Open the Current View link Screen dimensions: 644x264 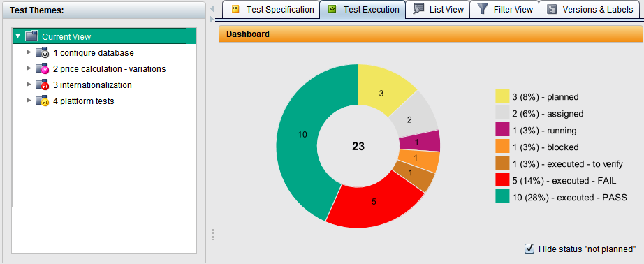pos(66,37)
